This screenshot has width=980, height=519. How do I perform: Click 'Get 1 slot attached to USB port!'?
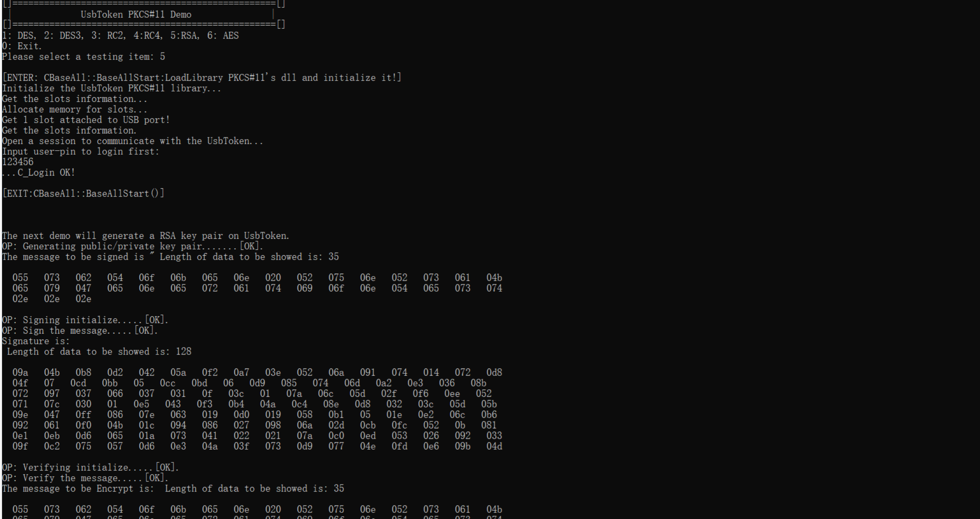[86, 120]
